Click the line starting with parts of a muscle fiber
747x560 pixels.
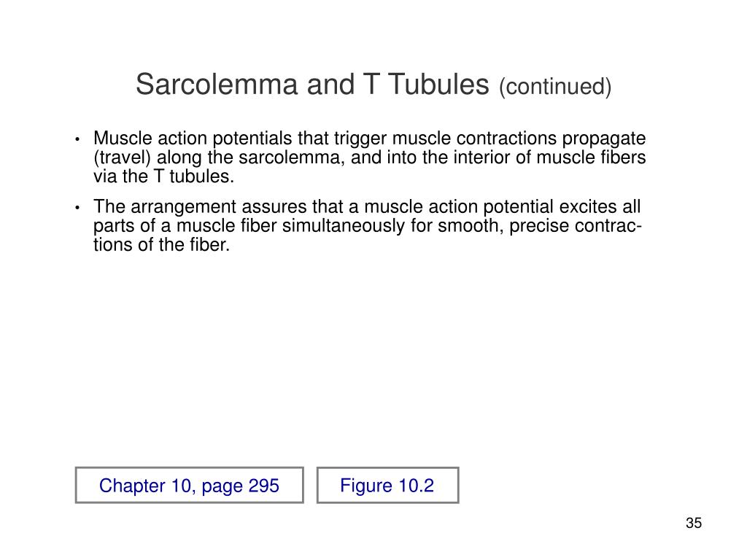tap(368, 226)
